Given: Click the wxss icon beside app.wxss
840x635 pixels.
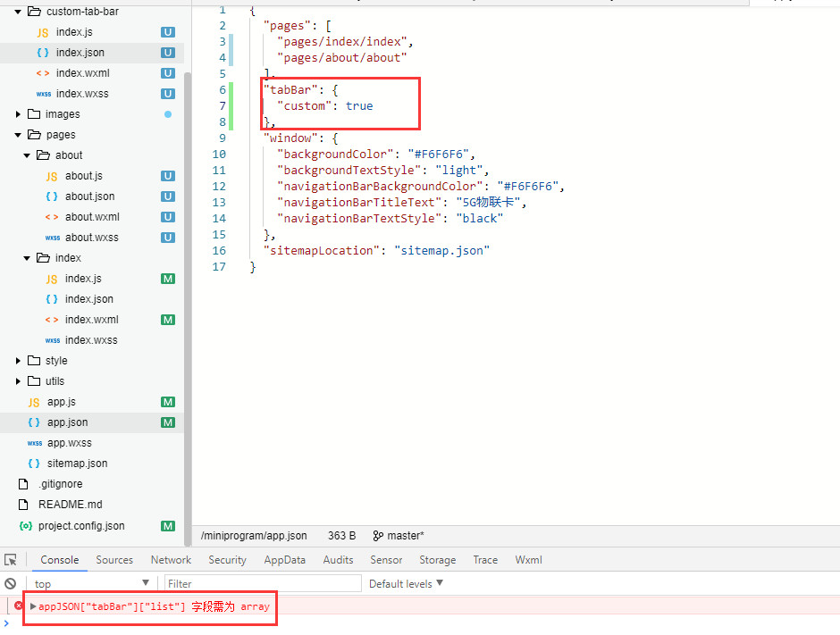Looking at the screenshot, I should pyautogui.click(x=34, y=443).
